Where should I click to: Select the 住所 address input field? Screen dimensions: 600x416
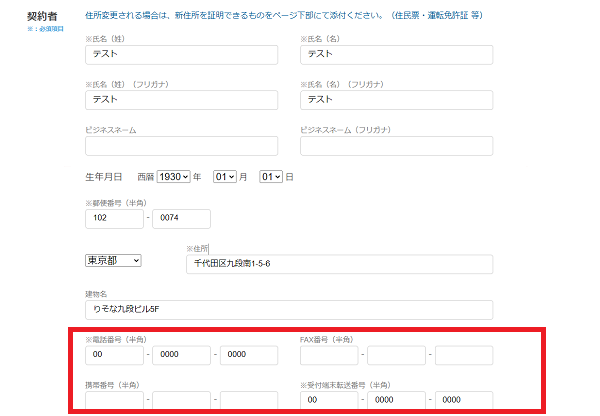coord(339,264)
